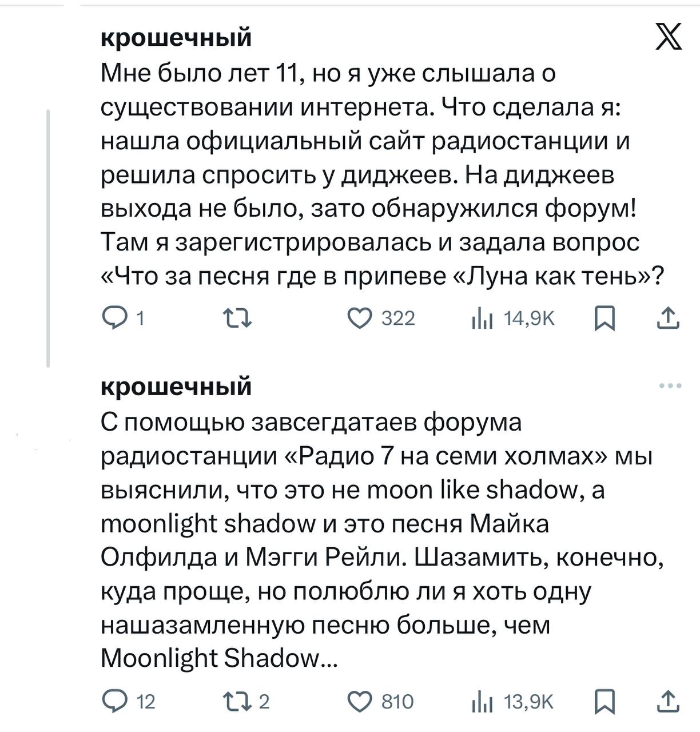Viewport: 700px width, 732px height.
Task: View analytics of the 14,9K views tweet
Action: tap(482, 319)
